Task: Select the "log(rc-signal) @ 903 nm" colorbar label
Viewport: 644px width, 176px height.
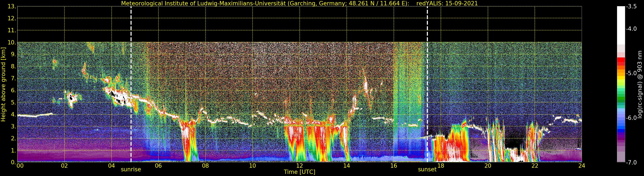Action: (640, 84)
